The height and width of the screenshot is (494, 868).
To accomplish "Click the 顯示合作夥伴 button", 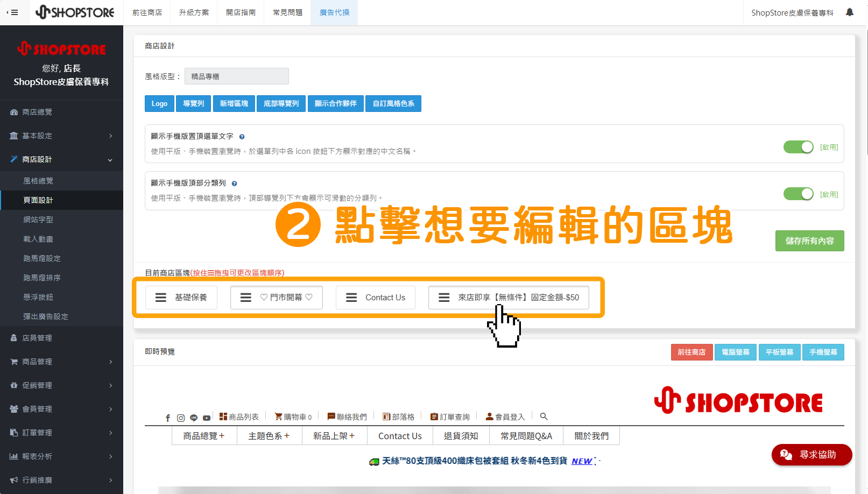I will coord(336,103).
